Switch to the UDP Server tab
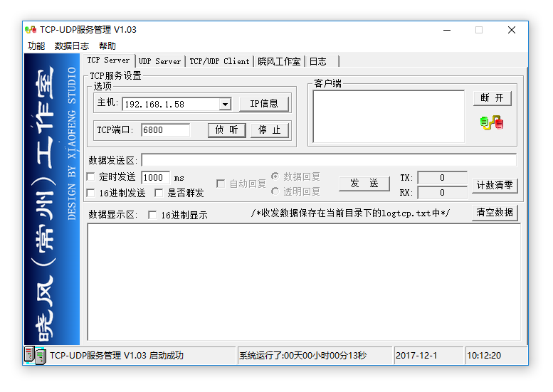553x392 pixels. coord(159,61)
